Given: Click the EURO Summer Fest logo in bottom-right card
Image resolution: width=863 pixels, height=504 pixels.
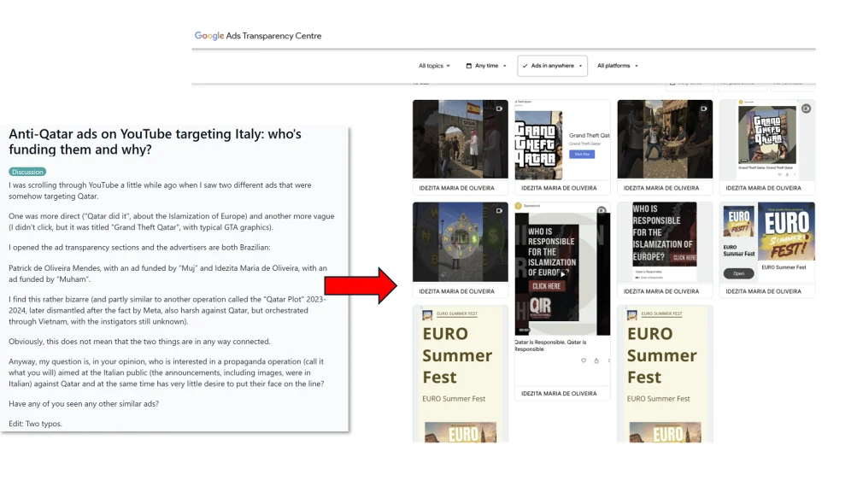Looking at the screenshot, I should (631, 315).
